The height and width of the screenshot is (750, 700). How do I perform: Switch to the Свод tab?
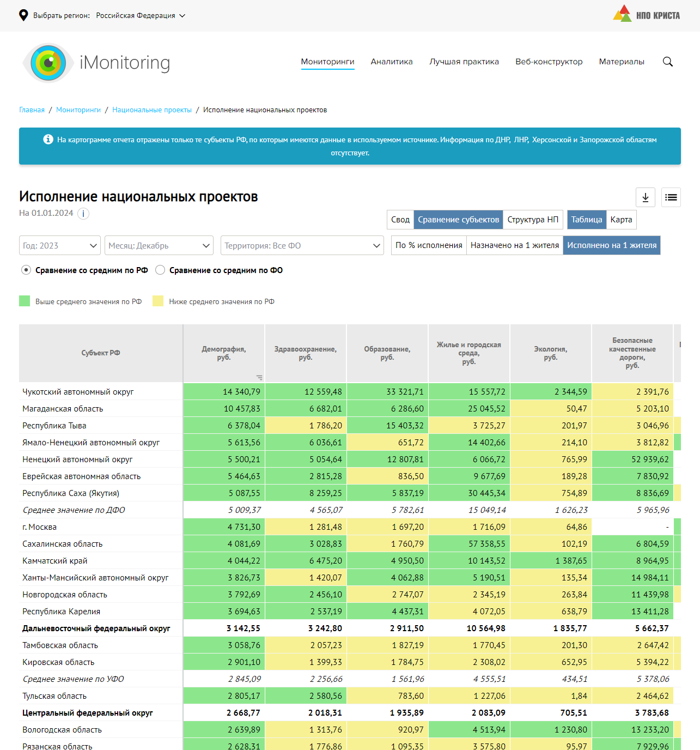pyautogui.click(x=400, y=220)
